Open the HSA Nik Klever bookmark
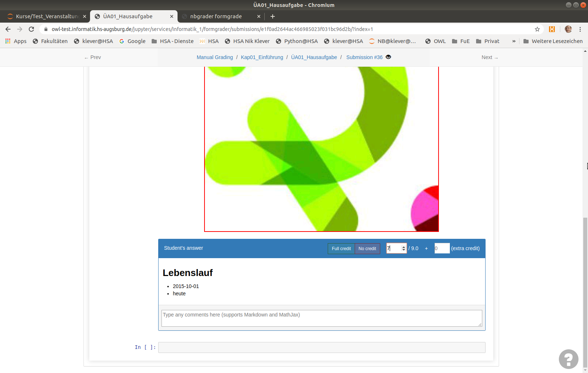 click(x=247, y=41)
